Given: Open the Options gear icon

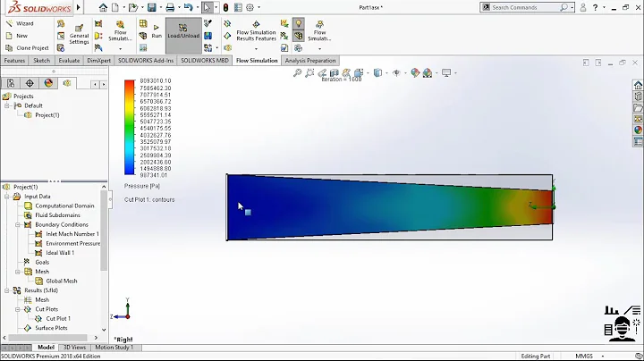Looking at the screenshot, I should [x=250, y=7].
